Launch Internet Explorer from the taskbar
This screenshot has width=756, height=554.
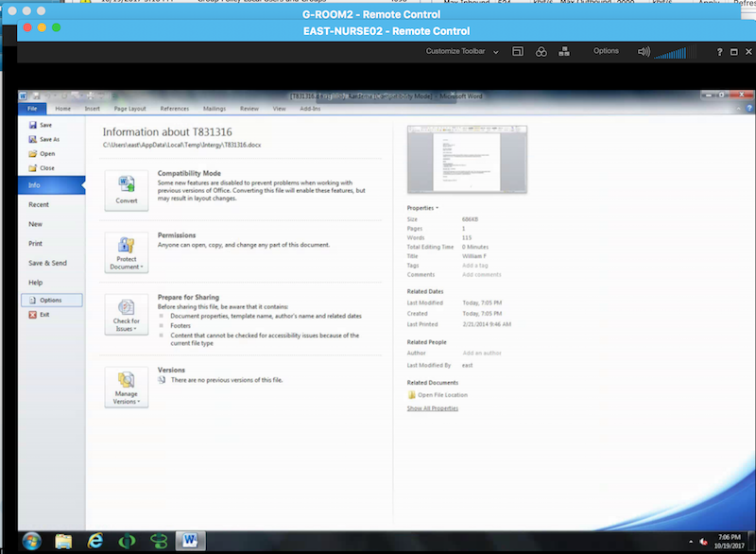click(x=95, y=541)
